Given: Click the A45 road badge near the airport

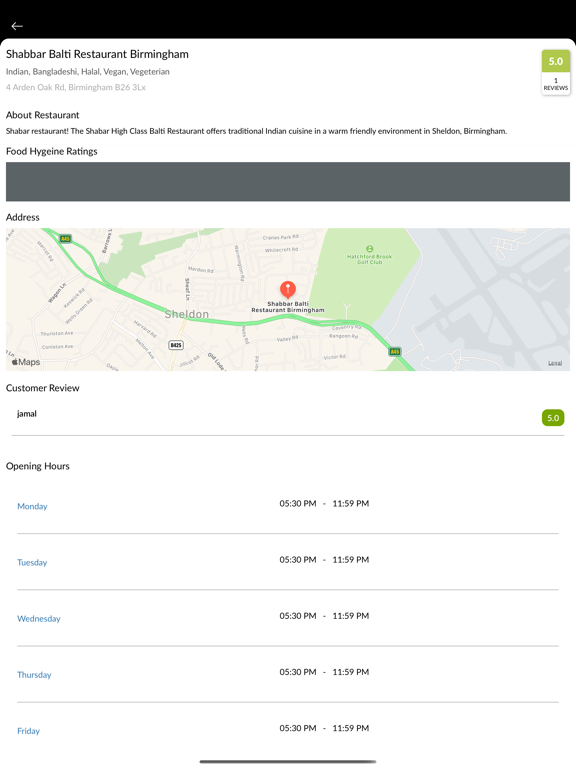Looking at the screenshot, I should click(395, 351).
